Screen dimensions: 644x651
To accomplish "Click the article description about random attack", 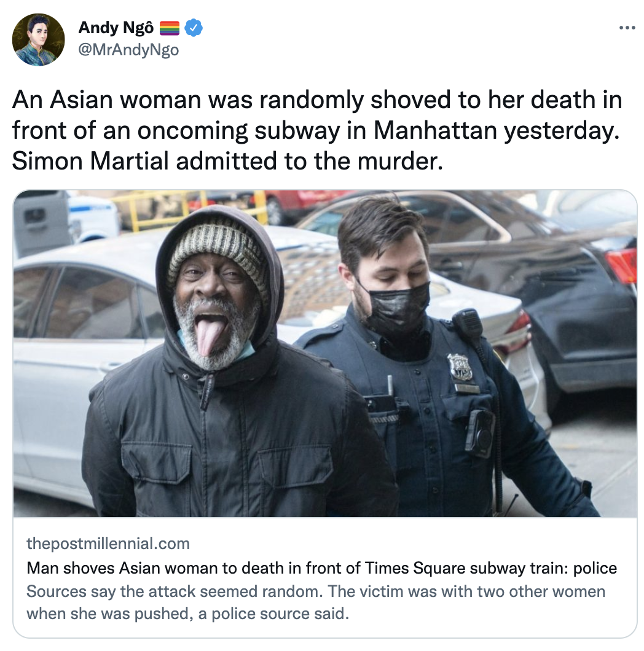I will (316, 602).
